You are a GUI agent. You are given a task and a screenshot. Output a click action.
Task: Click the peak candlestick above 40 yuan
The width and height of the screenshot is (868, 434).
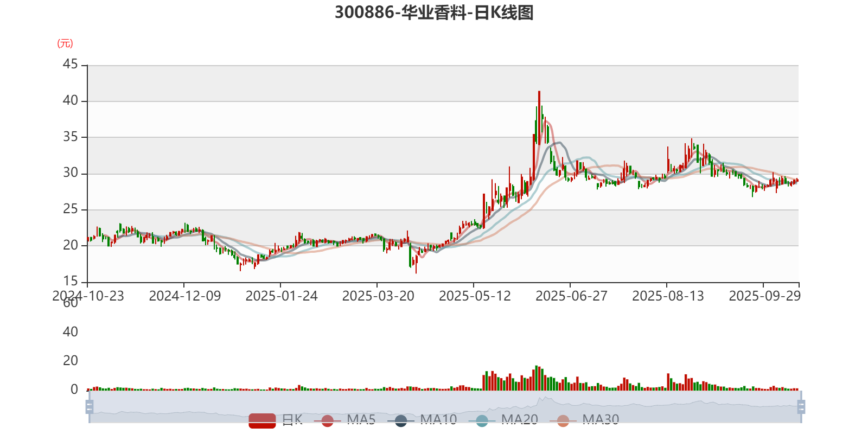[x=539, y=117]
